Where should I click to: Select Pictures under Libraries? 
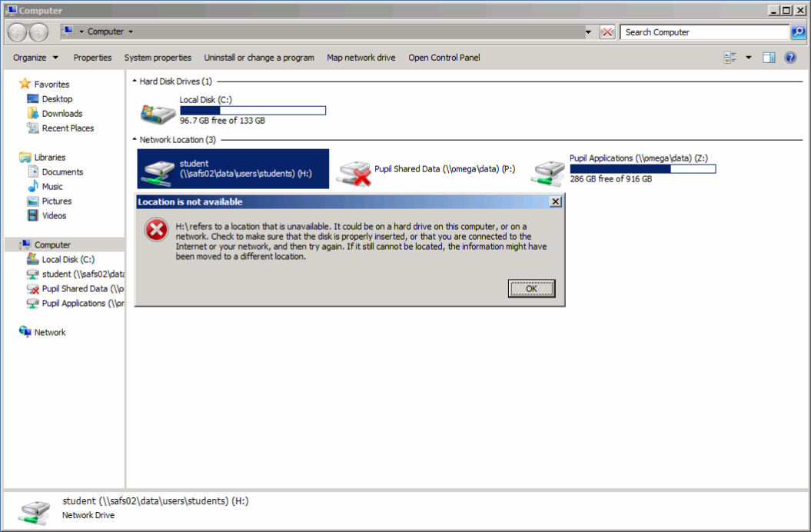[x=57, y=201]
